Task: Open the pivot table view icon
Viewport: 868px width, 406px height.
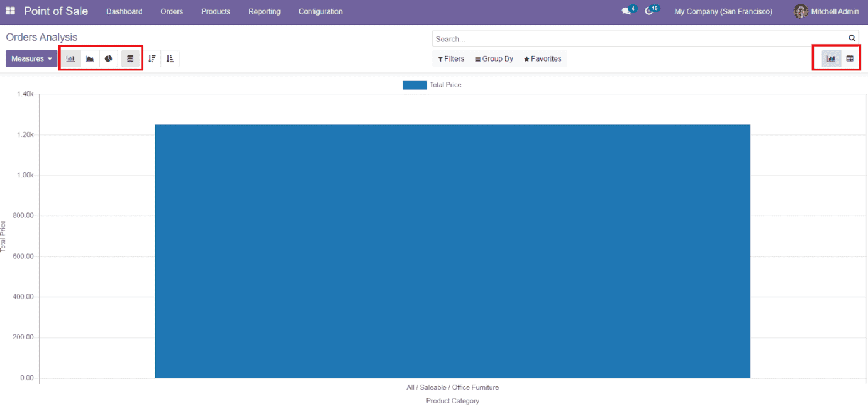Action: click(x=850, y=58)
